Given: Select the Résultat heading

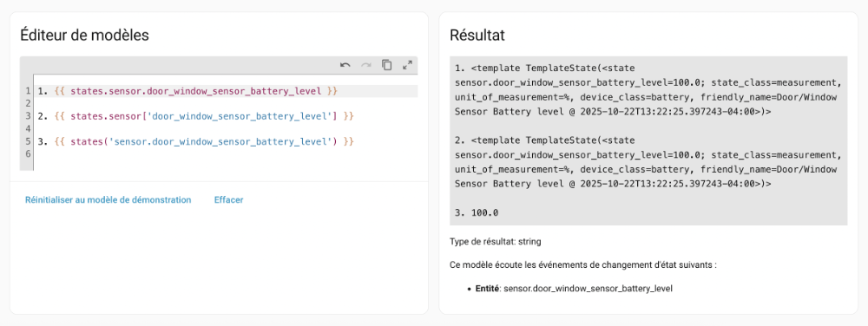Looking at the screenshot, I should (x=477, y=36).
